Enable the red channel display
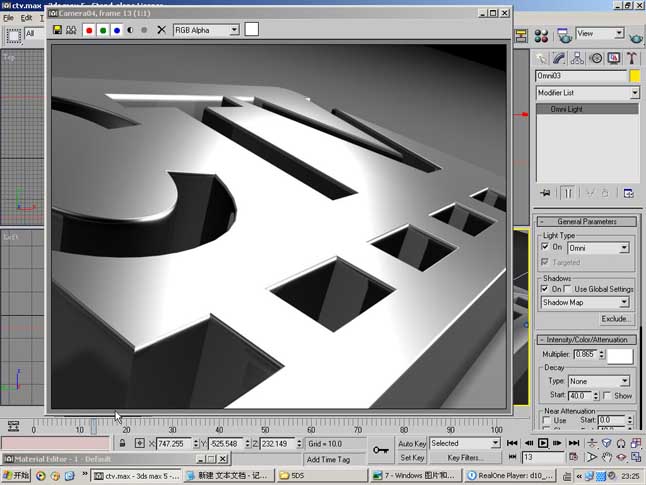The height and width of the screenshot is (485, 646). tap(89, 30)
